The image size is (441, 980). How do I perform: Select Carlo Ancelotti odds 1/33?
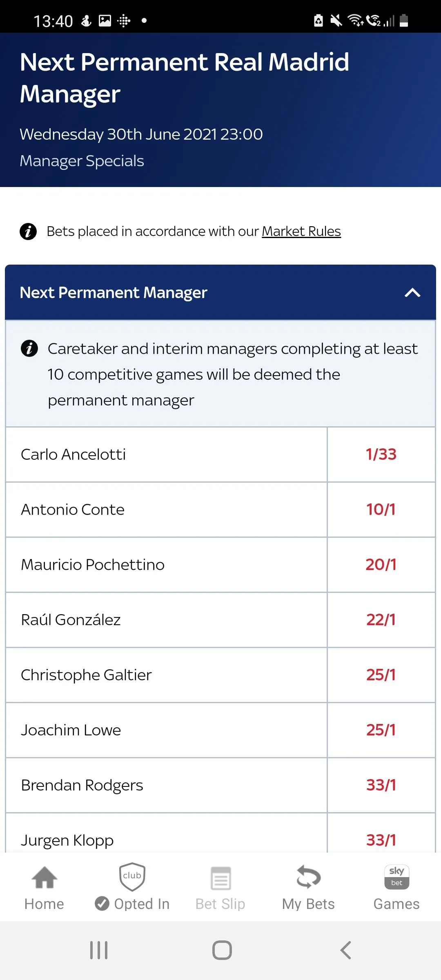381,454
